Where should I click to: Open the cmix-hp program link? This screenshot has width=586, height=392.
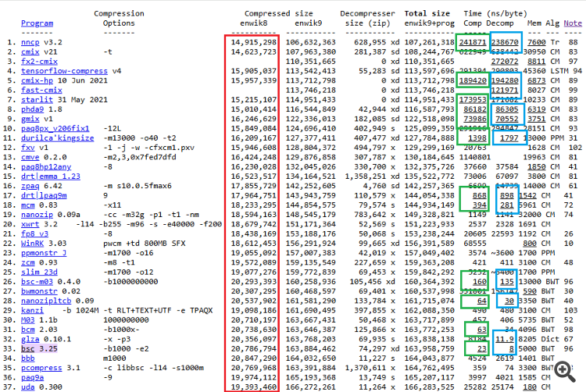pyautogui.click(x=37, y=80)
